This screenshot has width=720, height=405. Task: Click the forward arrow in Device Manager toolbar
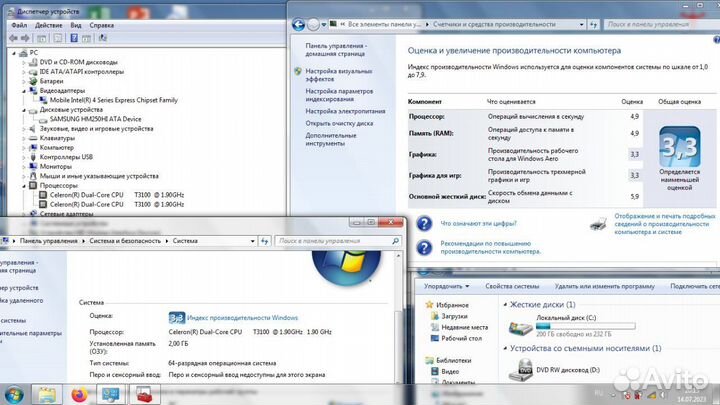click(25, 38)
